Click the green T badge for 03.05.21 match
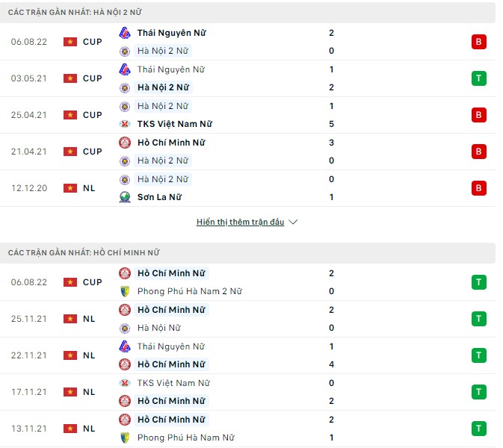 (x=478, y=78)
